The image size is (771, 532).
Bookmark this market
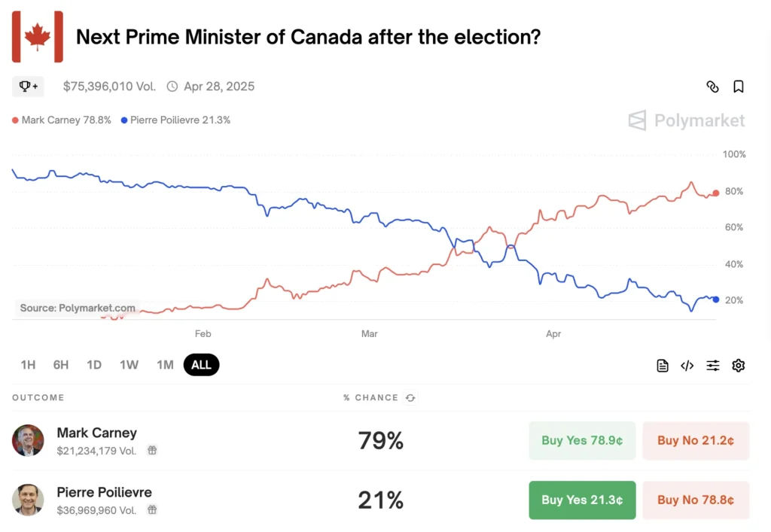(x=739, y=87)
